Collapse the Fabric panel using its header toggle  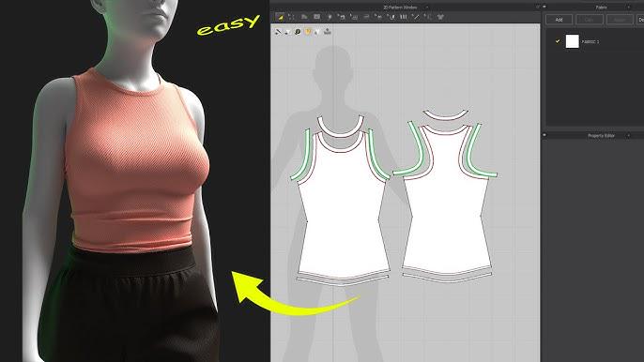544,7
